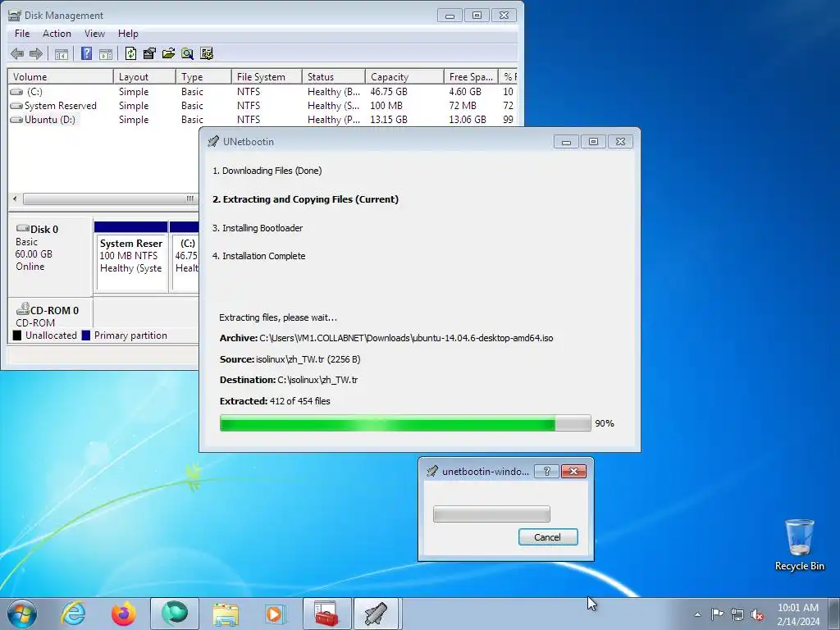840x630 pixels.
Task: Select the System Reserved 100 MB partition block
Action: (130, 256)
